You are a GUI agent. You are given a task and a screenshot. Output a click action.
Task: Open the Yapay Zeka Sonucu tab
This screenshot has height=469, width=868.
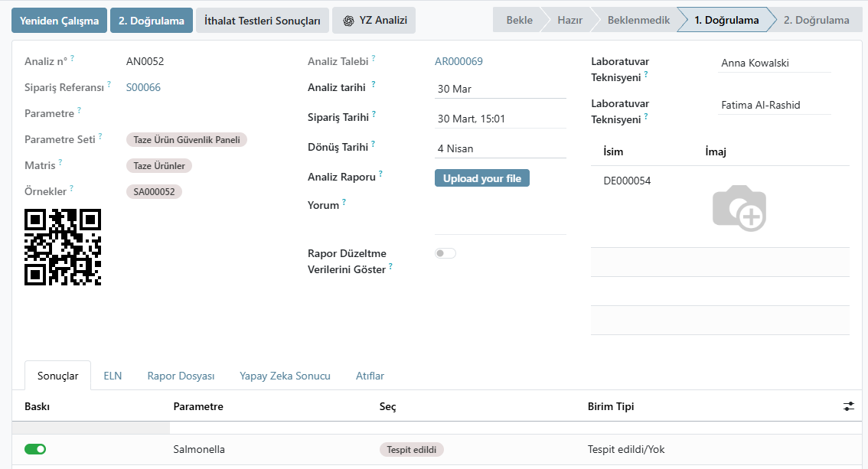pos(285,376)
